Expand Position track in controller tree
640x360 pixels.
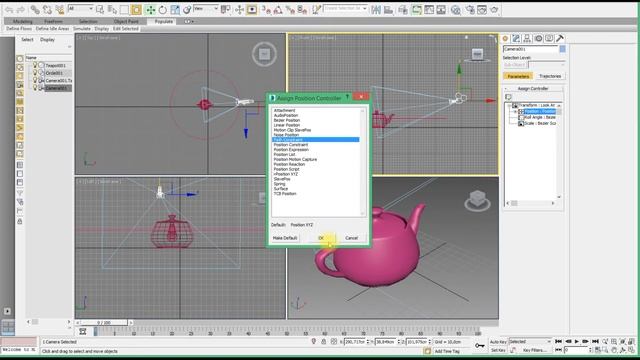coord(516,111)
